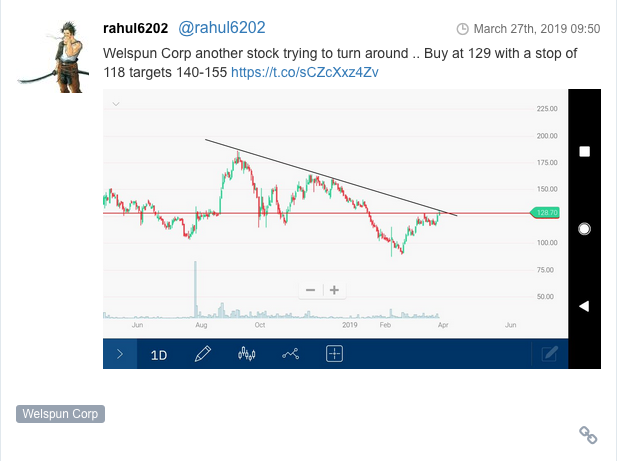Tap the Android back triangle button
618x461 pixels.
pyautogui.click(x=584, y=306)
